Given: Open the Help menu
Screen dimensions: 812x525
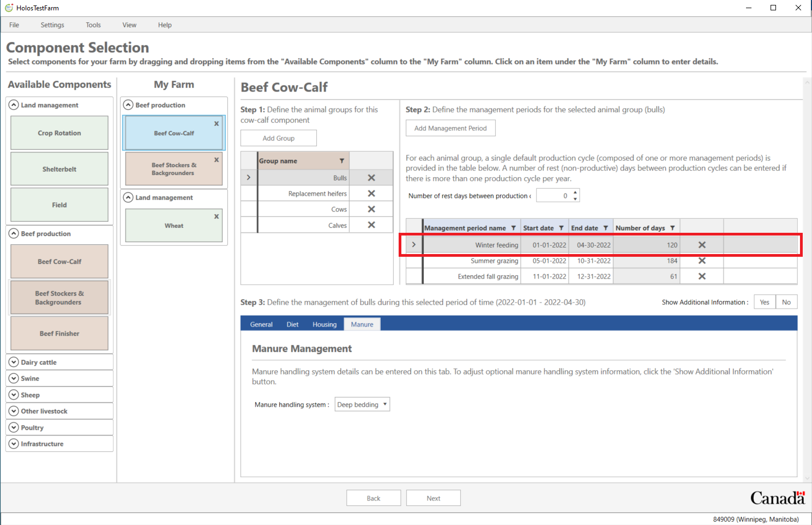Looking at the screenshot, I should [165, 25].
